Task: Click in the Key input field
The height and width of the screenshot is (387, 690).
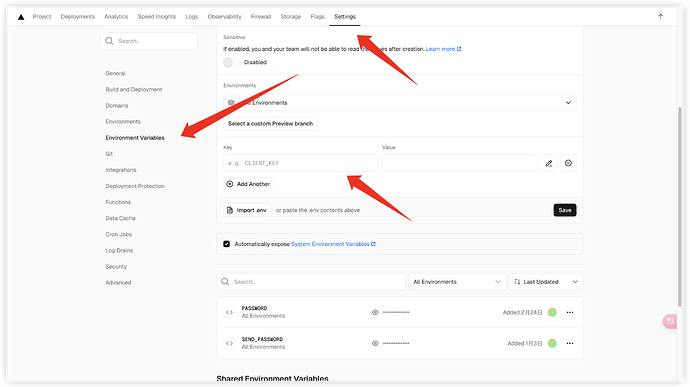Action: coord(300,163)
